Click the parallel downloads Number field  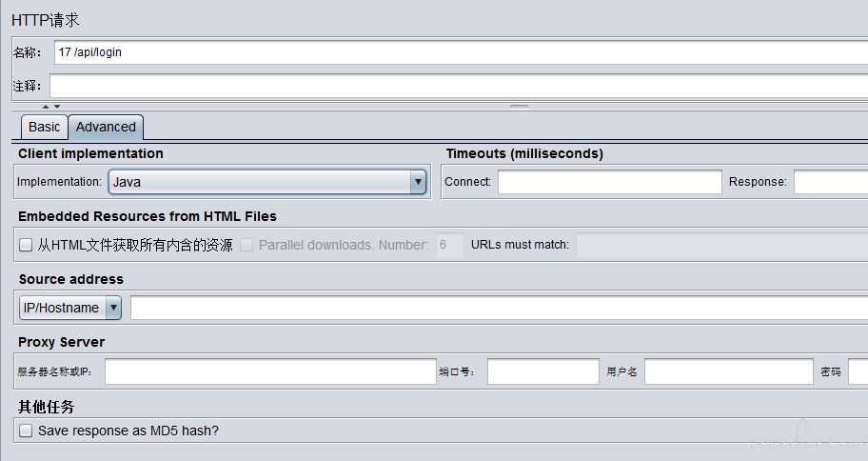tap(449, 245)
